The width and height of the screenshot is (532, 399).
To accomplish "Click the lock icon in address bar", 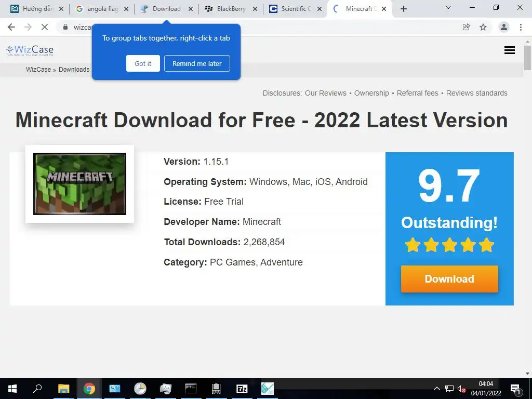I will pyautogui.click(x=65, y=27).
